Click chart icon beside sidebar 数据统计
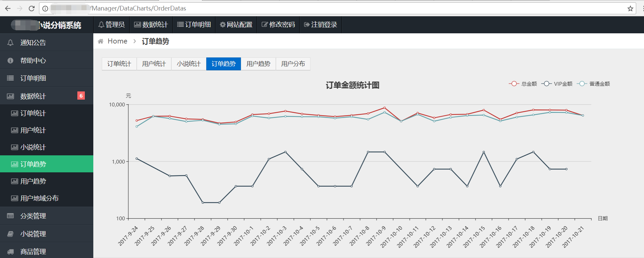The width and height of the screenshot is (644, 258). (11, 96)
